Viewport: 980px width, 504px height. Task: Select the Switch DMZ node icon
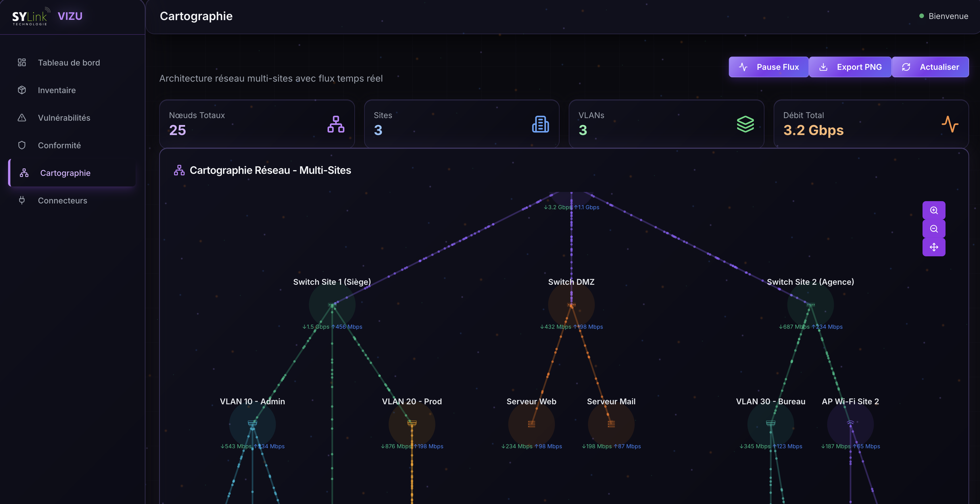pyautogui.click(x=571, y=305)
